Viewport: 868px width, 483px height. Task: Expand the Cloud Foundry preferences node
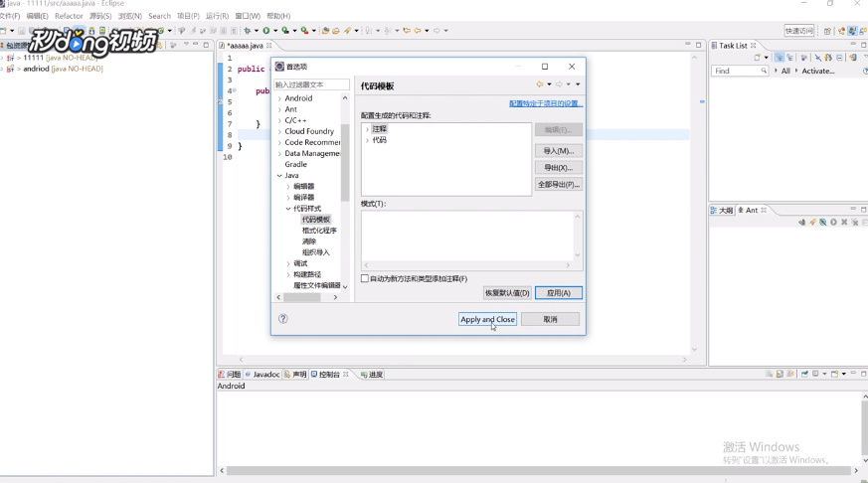coord(279,131)
